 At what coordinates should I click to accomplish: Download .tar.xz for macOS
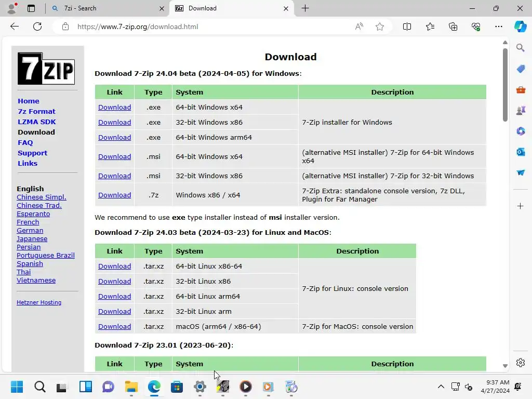(115, 326)
